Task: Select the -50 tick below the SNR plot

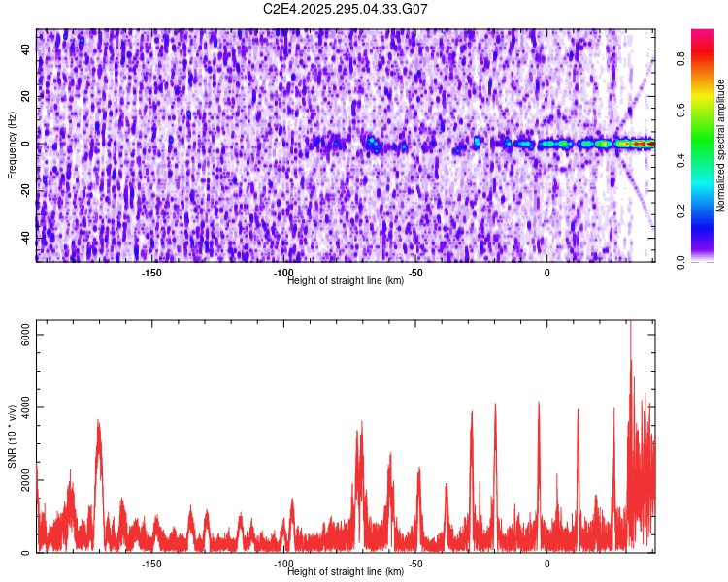Action: click(415, 564)
